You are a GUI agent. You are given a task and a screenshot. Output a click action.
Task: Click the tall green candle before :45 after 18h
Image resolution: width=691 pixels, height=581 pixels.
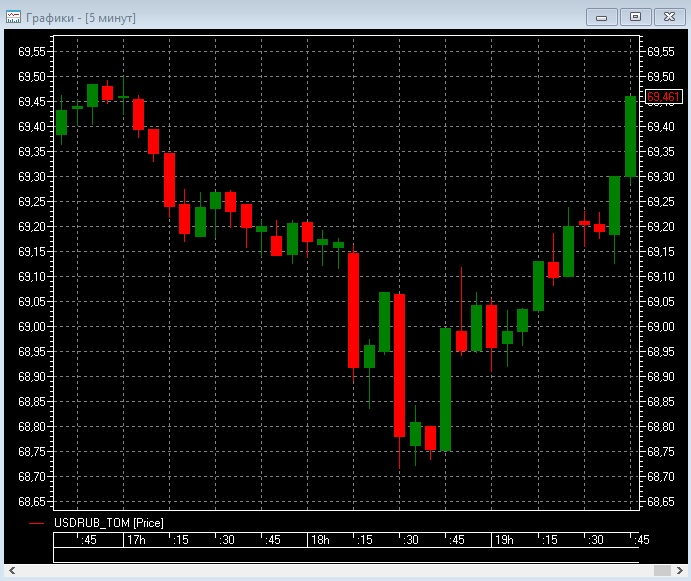tap(446, 390)
